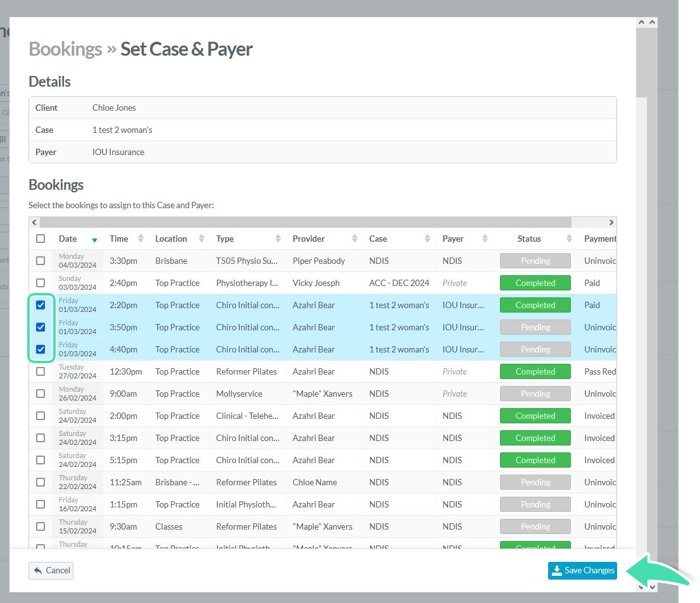
Task: Click Pending status on 4:40pm Friday row
Action: [535, 349]
